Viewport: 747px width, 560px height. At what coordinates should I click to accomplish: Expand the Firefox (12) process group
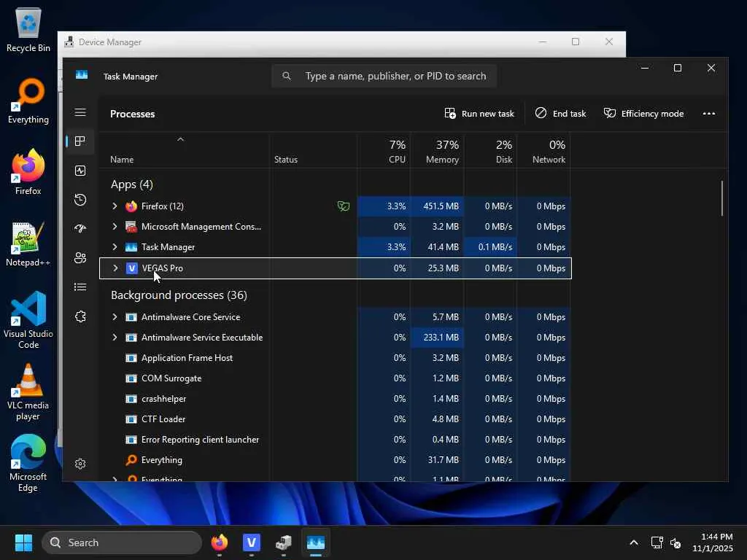[x=115, y=206]
